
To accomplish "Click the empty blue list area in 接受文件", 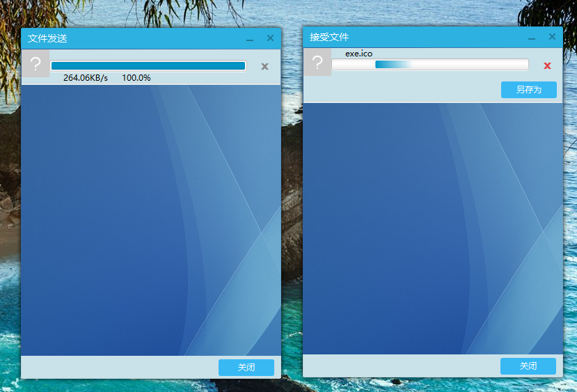I will (432, 228).
